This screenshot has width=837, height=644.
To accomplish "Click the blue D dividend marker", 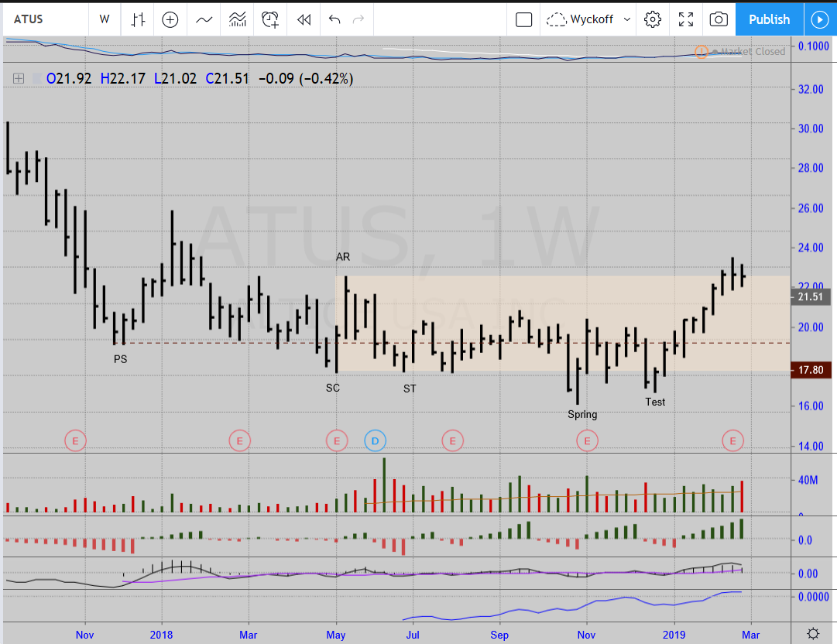I will point(375,441).
